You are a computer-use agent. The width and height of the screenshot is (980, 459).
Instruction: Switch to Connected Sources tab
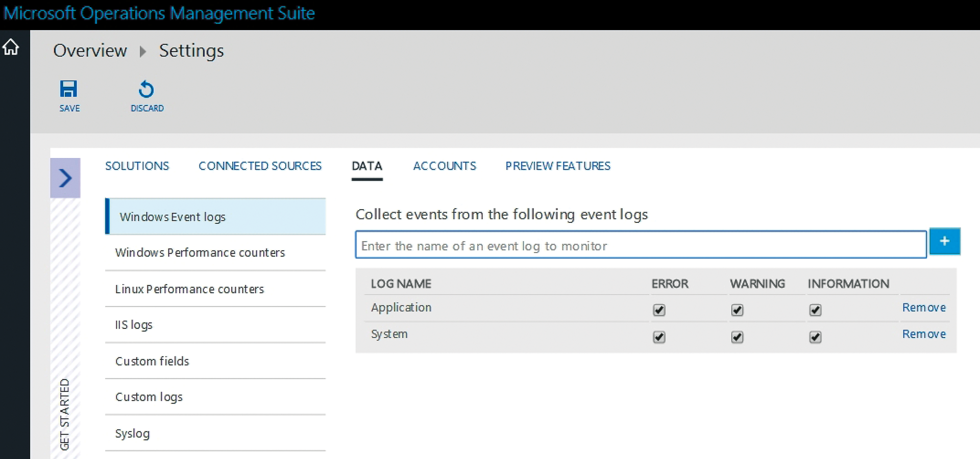point(260,166)
